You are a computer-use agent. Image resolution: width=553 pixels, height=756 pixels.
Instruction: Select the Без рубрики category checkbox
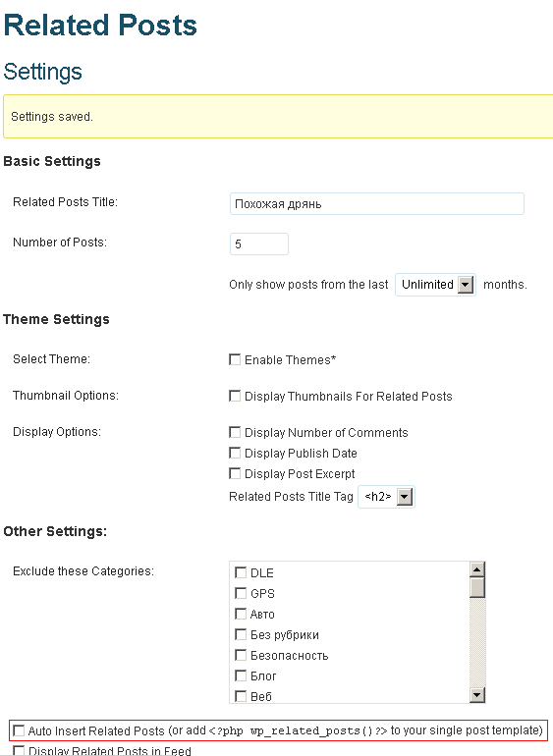pos(241,634)
